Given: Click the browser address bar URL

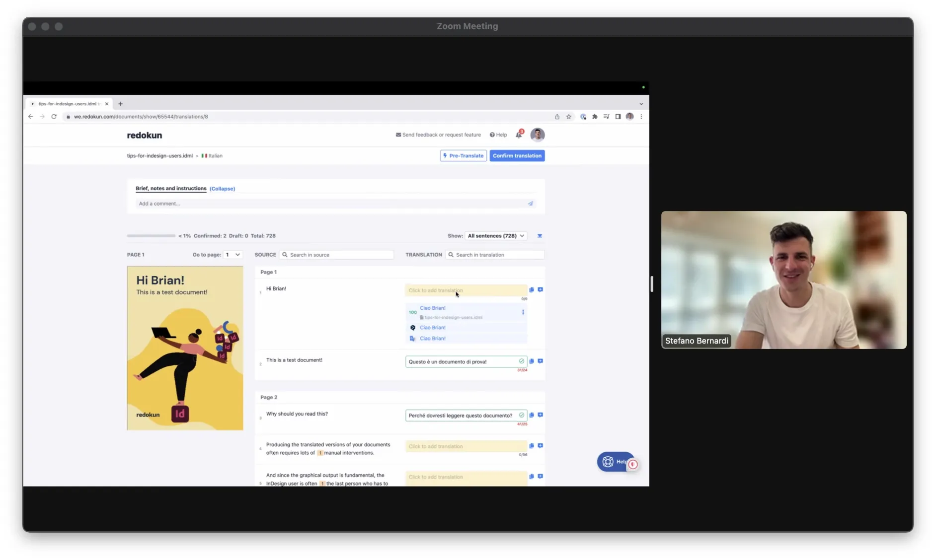Looking at the screenshot, I should click(x=141, y=117).
